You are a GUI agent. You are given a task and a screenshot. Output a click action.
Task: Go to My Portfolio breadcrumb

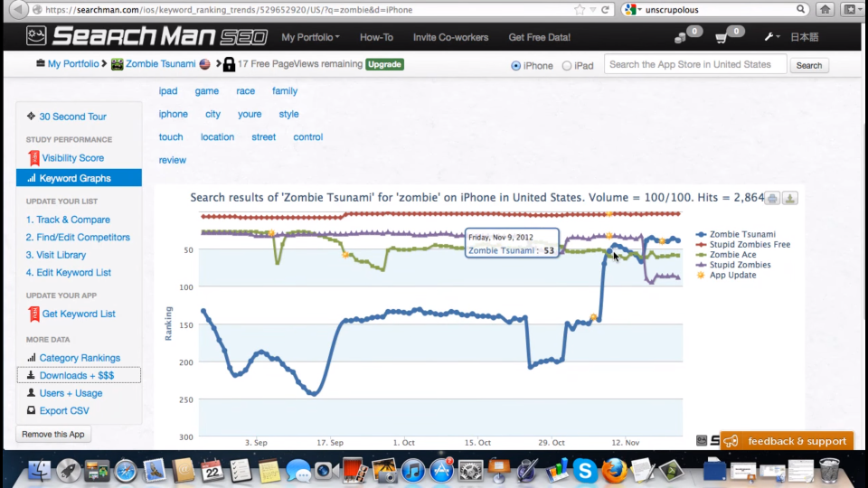73,63
